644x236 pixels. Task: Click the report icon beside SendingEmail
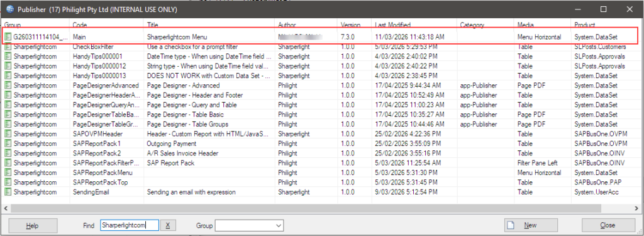[8, 191]
